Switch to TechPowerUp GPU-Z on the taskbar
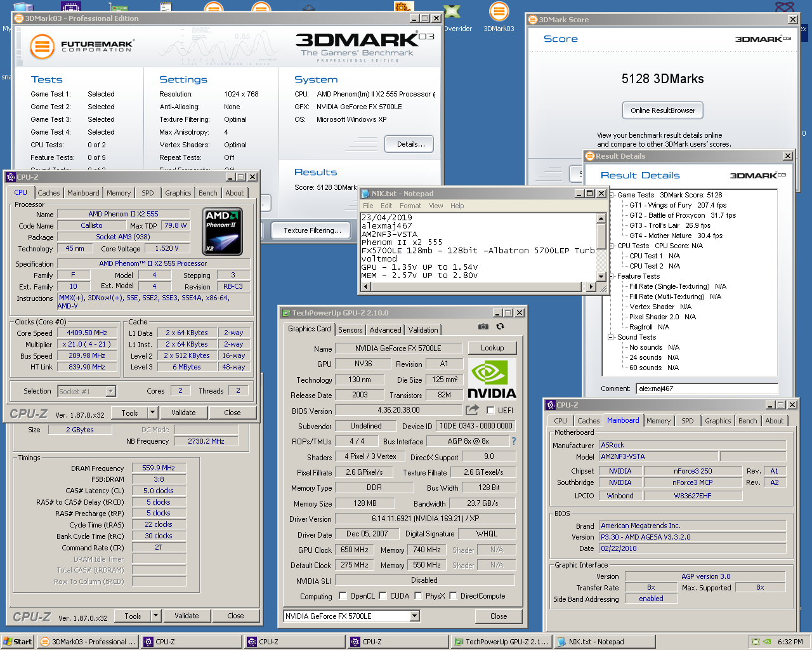The image size is (812, 650). [x=501, y=642]
